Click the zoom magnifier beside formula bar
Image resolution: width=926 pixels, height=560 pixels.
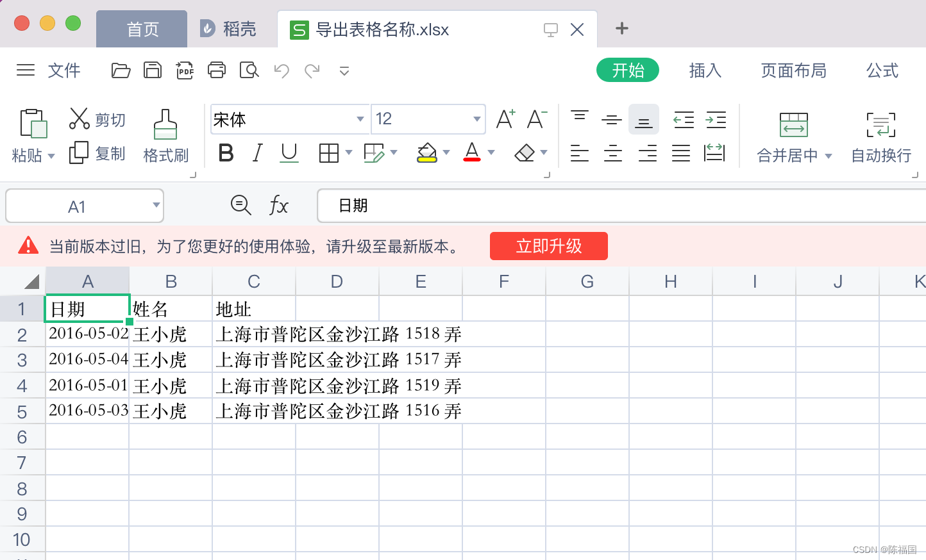point(241,205)
